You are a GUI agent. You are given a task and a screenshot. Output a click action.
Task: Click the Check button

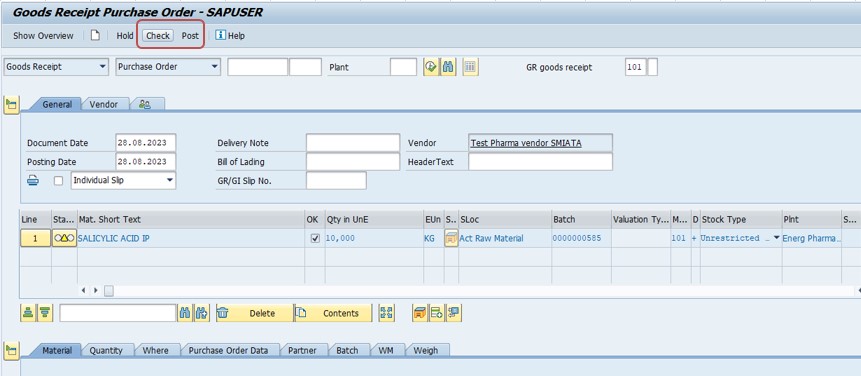pos(158,36)
